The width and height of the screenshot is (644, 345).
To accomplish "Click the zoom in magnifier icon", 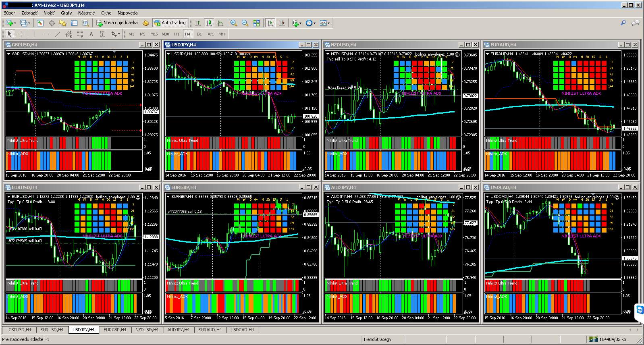I will pyautogui.click(x=234, y=23).
